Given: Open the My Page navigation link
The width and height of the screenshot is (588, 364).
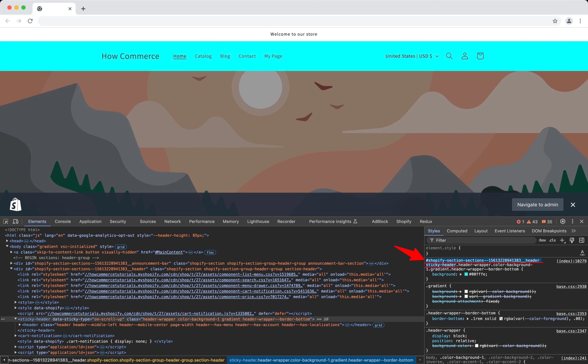Looking at the screenshot, I should (273, 56).
